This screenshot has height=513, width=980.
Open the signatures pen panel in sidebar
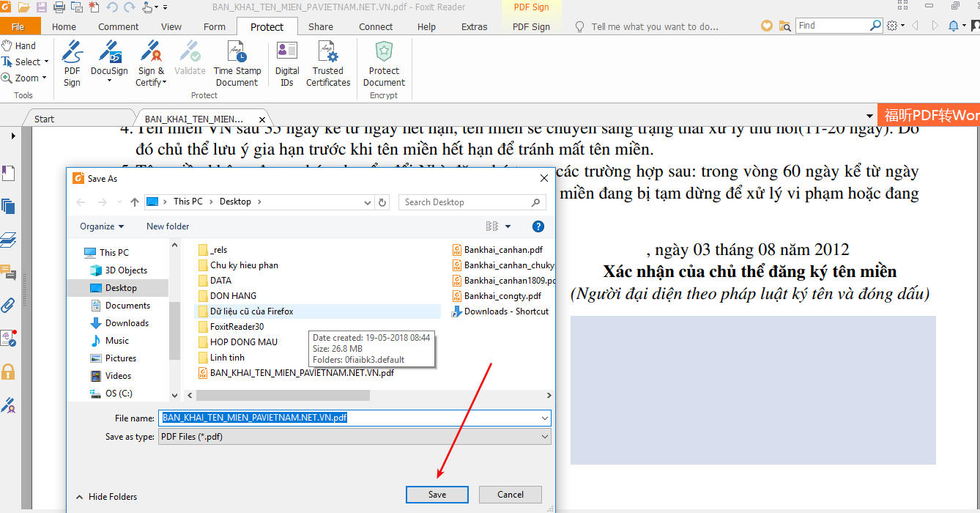pos(8,405)
